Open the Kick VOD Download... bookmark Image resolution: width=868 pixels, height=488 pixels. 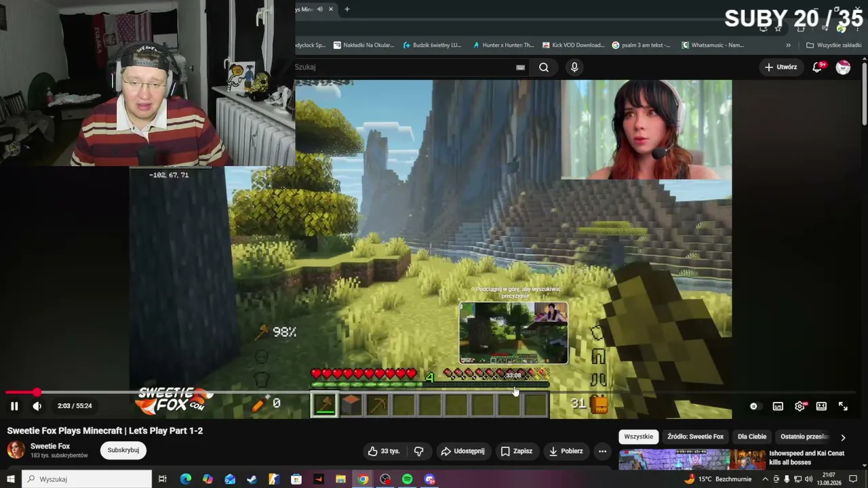pyautogui.click(x=573, y=45)
